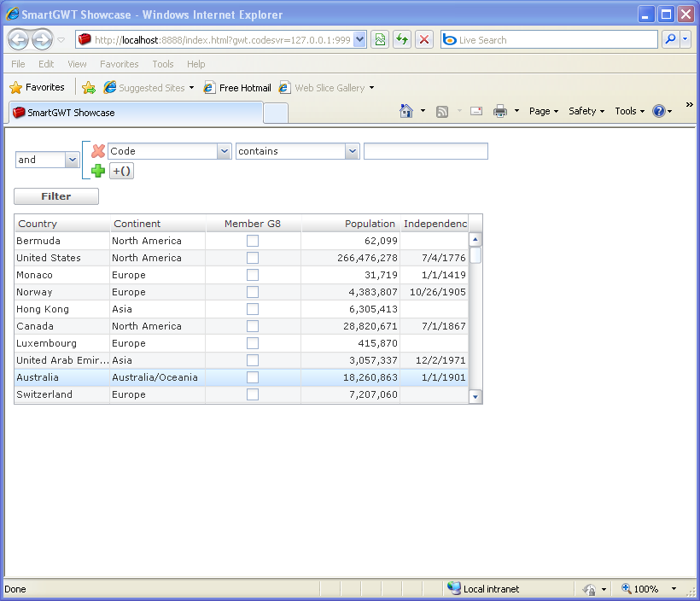Toggle Member G8 checkbox for Hong Kong

(x=253, y=309)
